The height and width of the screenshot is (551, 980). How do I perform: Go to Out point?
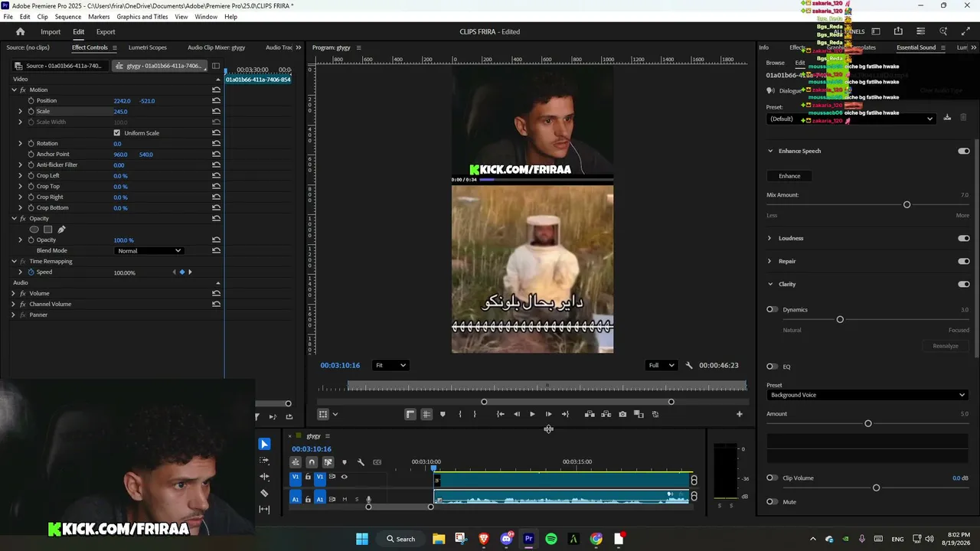[565, 414]
